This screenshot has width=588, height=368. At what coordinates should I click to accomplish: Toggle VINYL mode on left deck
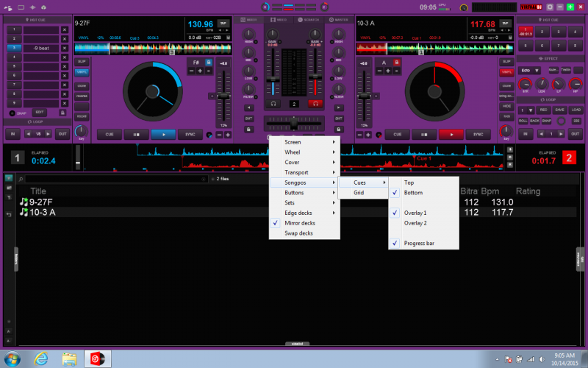click(82, 71)
